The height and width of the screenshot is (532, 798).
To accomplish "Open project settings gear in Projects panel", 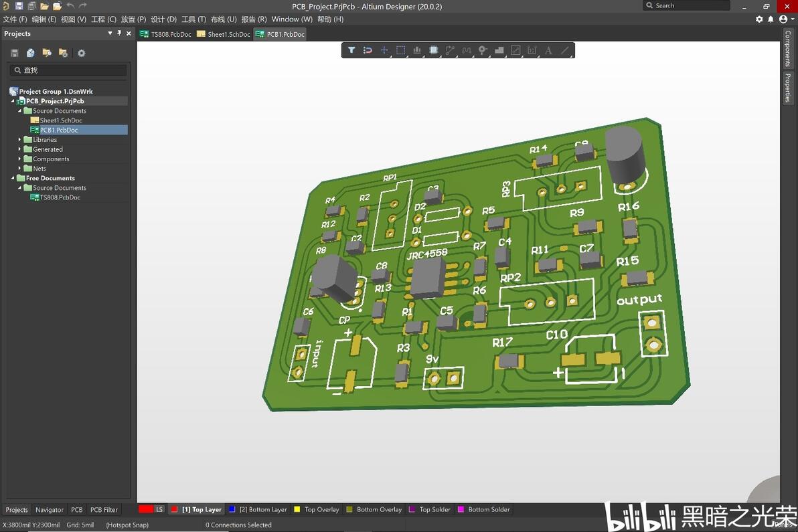I will [82, 53].
